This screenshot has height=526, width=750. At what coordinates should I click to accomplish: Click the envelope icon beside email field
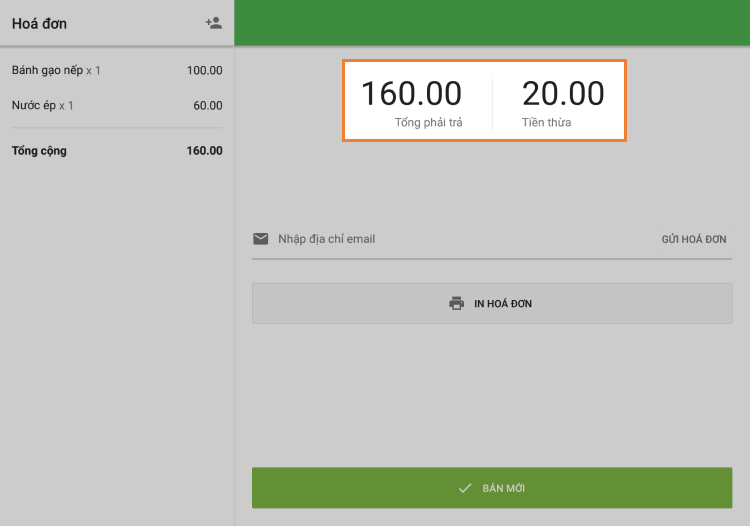261,239
